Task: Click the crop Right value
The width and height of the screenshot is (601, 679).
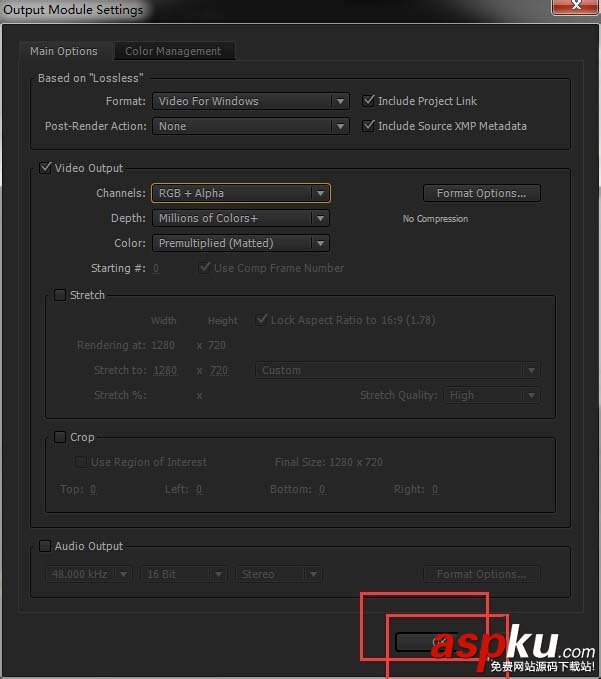Action: click(x=435, y=490)
